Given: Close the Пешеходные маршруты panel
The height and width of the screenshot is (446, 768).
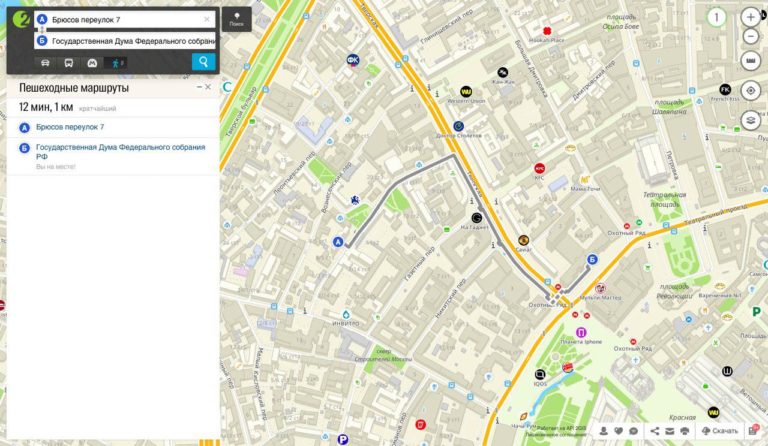Looking at the screenshot, I should pos(208,88).
